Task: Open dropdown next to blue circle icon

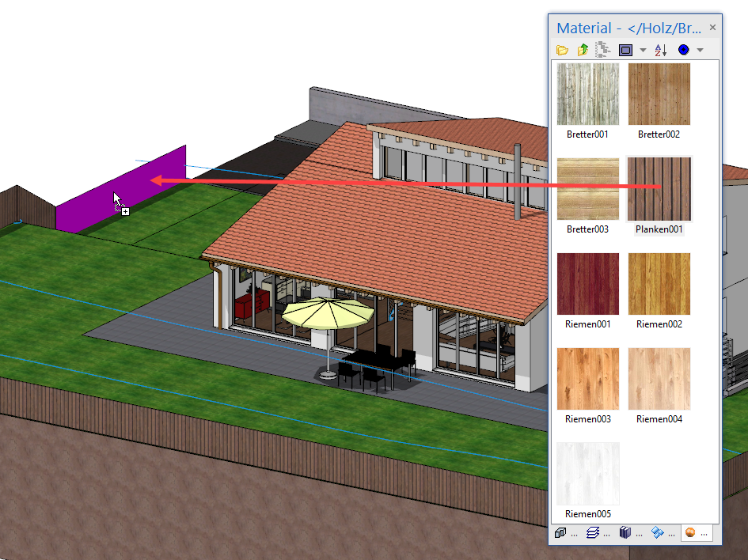Action: [700, 50]
